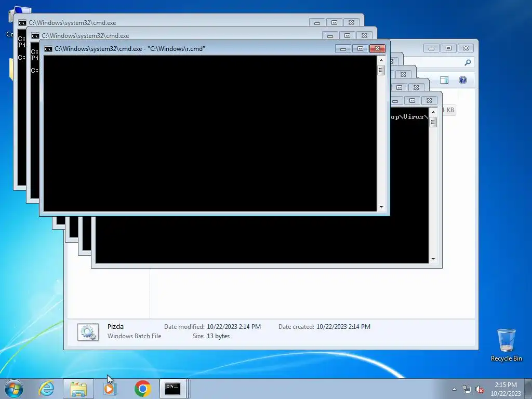532x399 pixels.
Task: Click the 1 KB size cell in Explorer
Action: pos(448,110)
